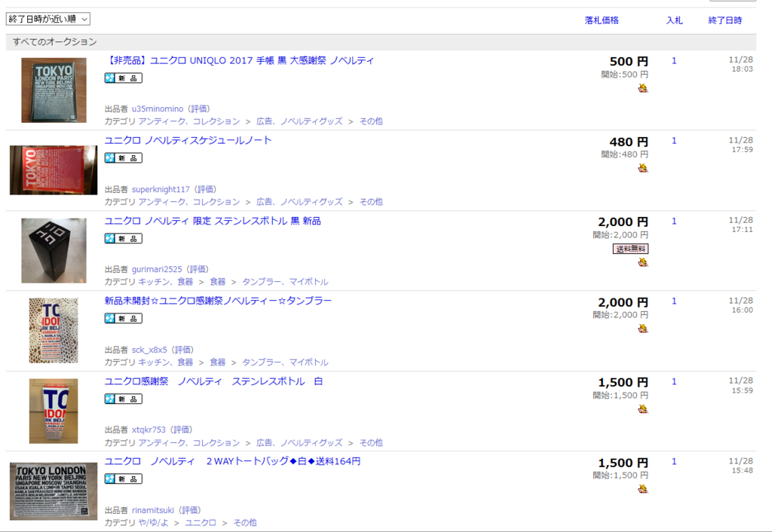Click the 新品 icon under 2WAYトートバッグ listing
This screenshot has height=532, width=772.
pyautogui.click(x=123, y=478)
